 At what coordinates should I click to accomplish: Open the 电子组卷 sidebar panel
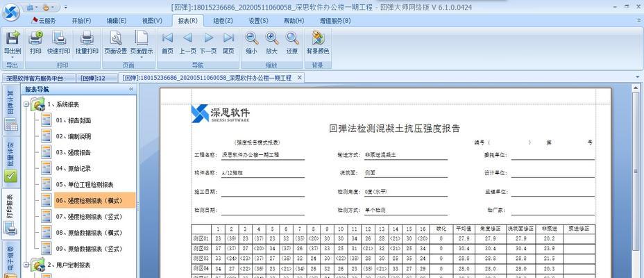(10, 260)
